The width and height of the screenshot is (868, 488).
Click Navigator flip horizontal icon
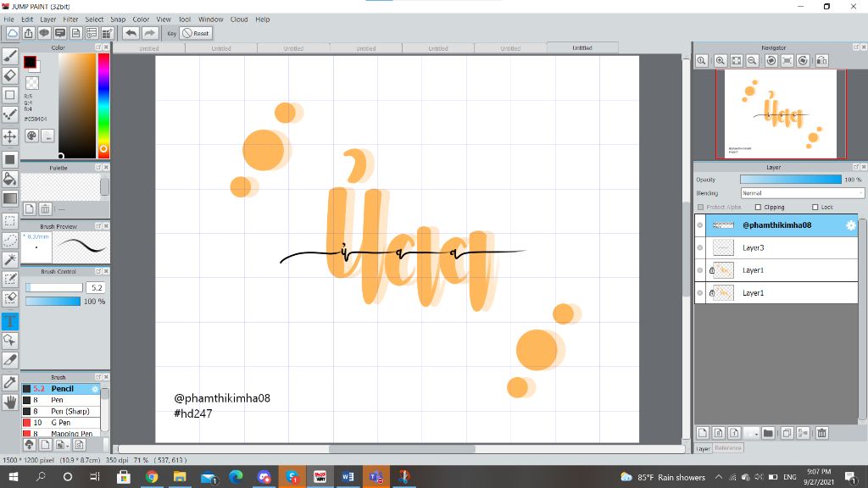(x=822, y=61)
